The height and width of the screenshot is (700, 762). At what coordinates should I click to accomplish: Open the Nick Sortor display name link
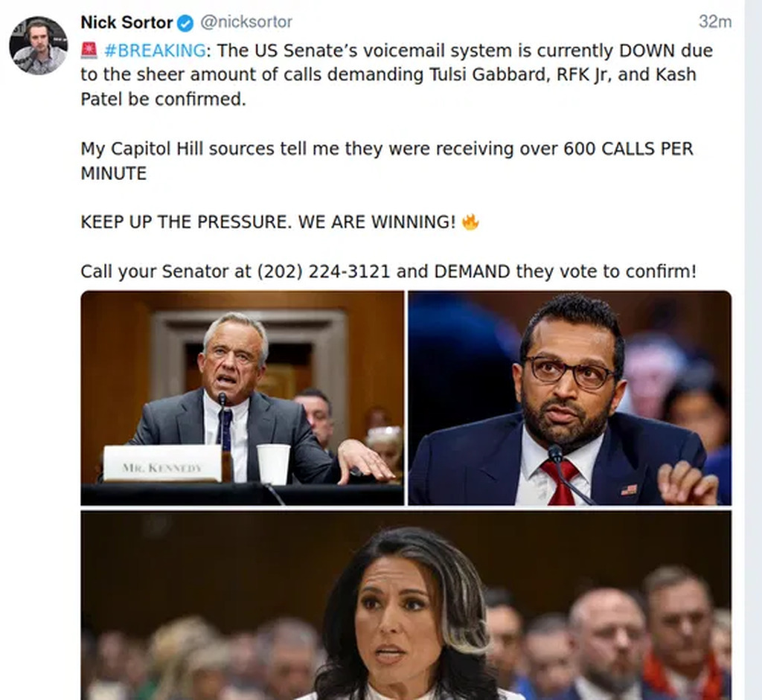coord(127,22)
